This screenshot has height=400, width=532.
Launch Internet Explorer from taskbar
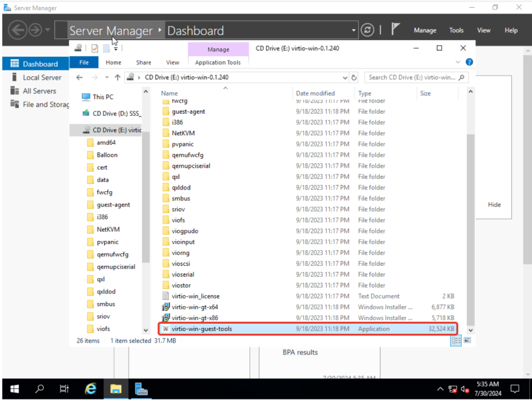coord(90,389)
